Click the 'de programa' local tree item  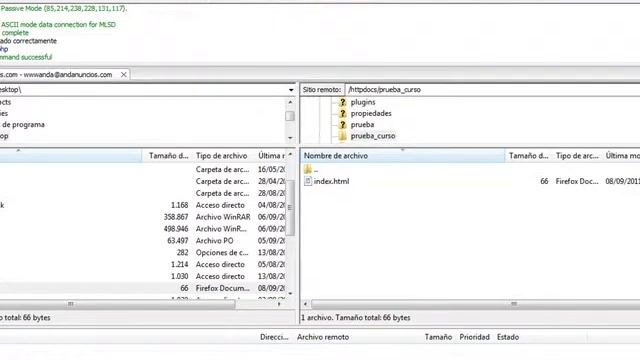pyautogui.click(x=23, y=125)
